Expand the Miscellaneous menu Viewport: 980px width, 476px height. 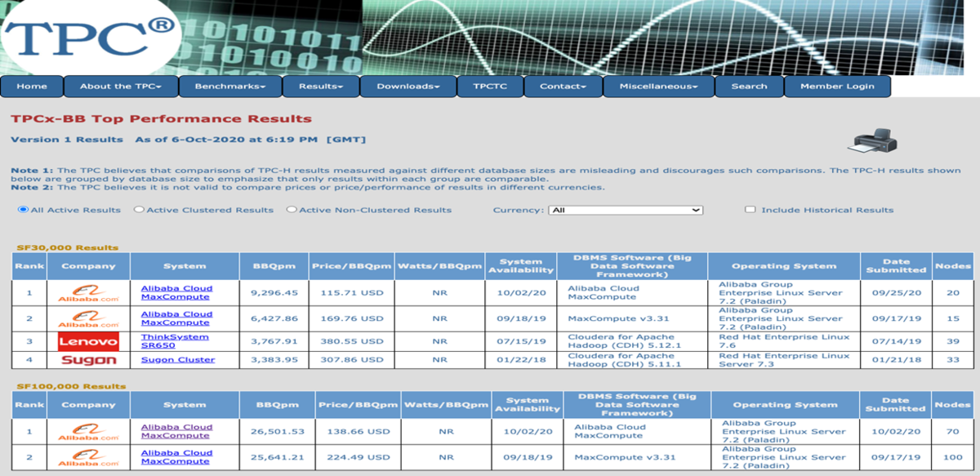[x=658, y=87]
